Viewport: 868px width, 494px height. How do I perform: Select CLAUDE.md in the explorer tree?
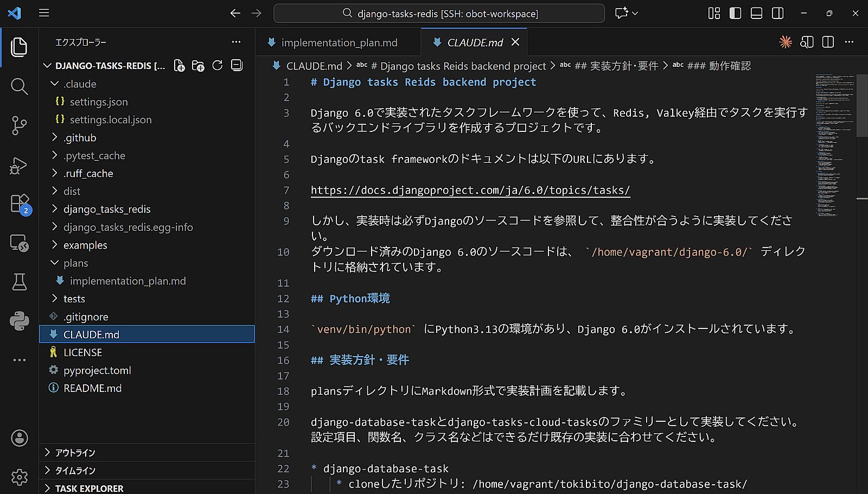coord(147,334)
